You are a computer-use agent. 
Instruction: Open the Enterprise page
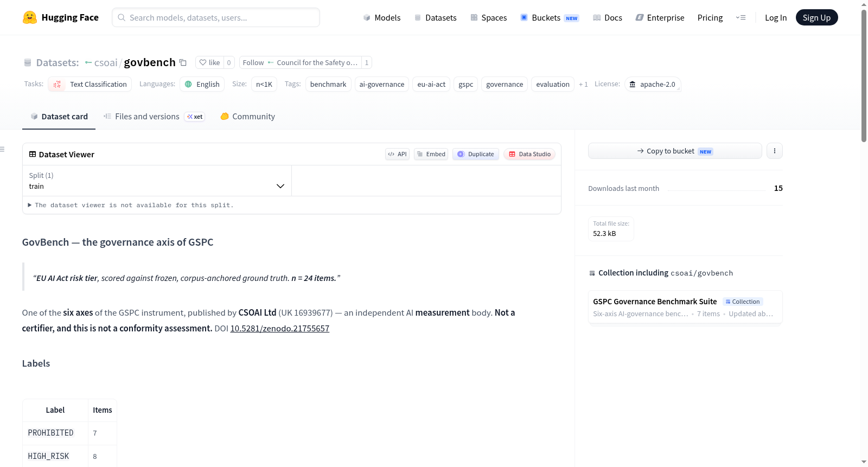(x=660, y=17)
